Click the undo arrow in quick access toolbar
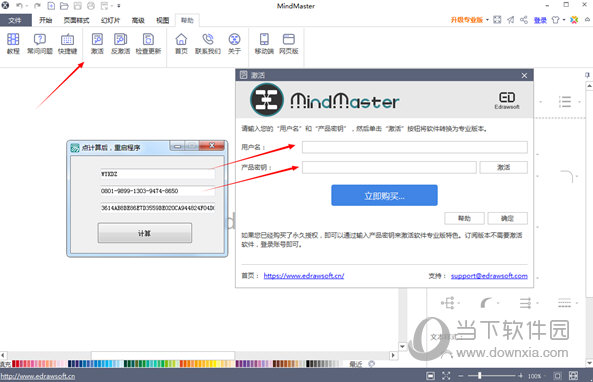Screen dimensions: 593x382 (x=19, y=6)
